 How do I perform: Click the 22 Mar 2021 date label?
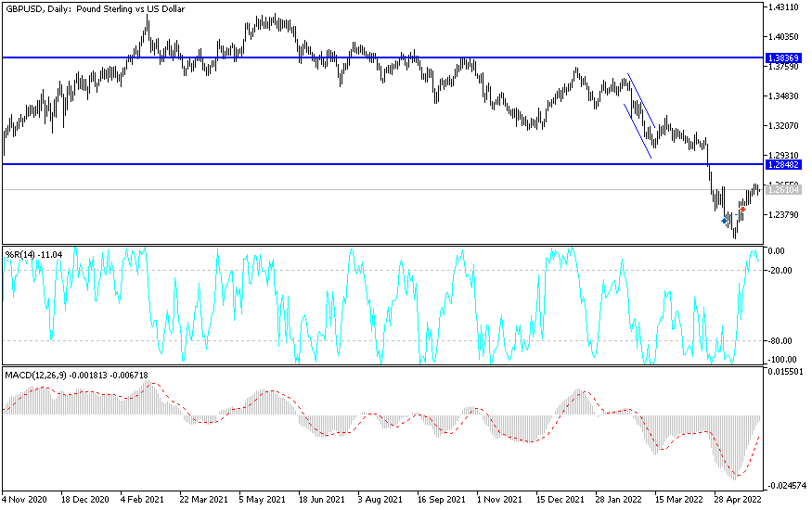203,500
